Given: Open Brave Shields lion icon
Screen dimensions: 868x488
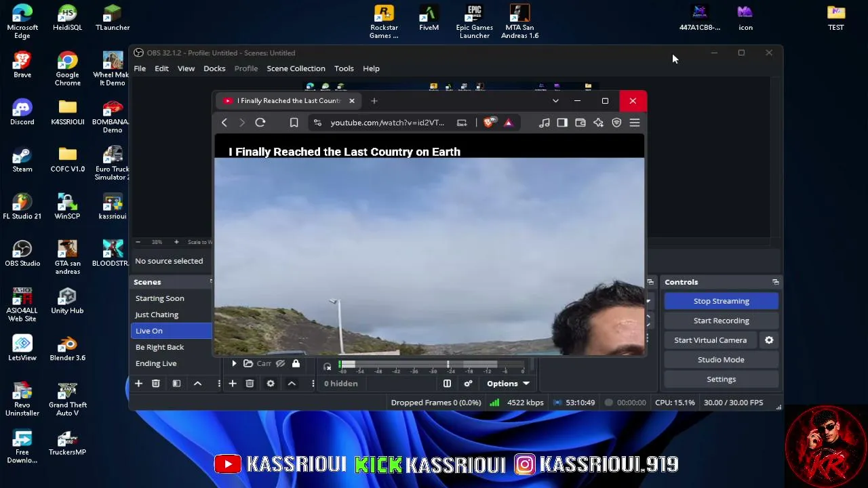Looking at the screenshot, I should (x=489, y=123).
